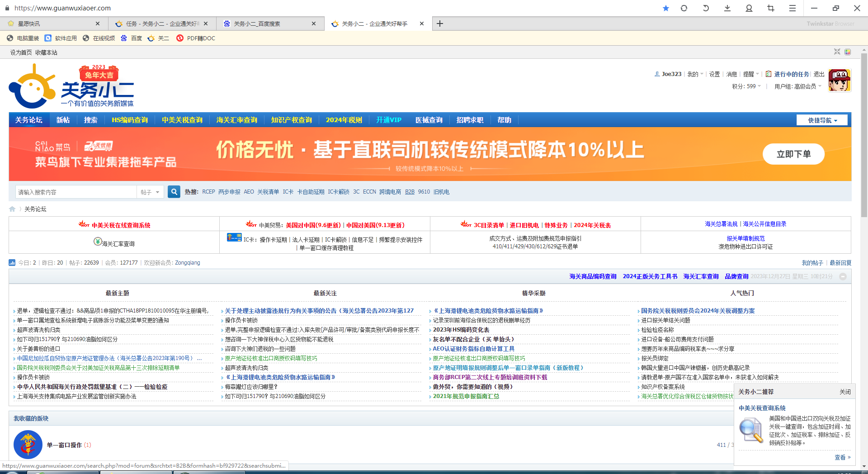Screen dimensions: 868x474
Task: Click the 进行中的任务 link
Action: coord(792,74)
